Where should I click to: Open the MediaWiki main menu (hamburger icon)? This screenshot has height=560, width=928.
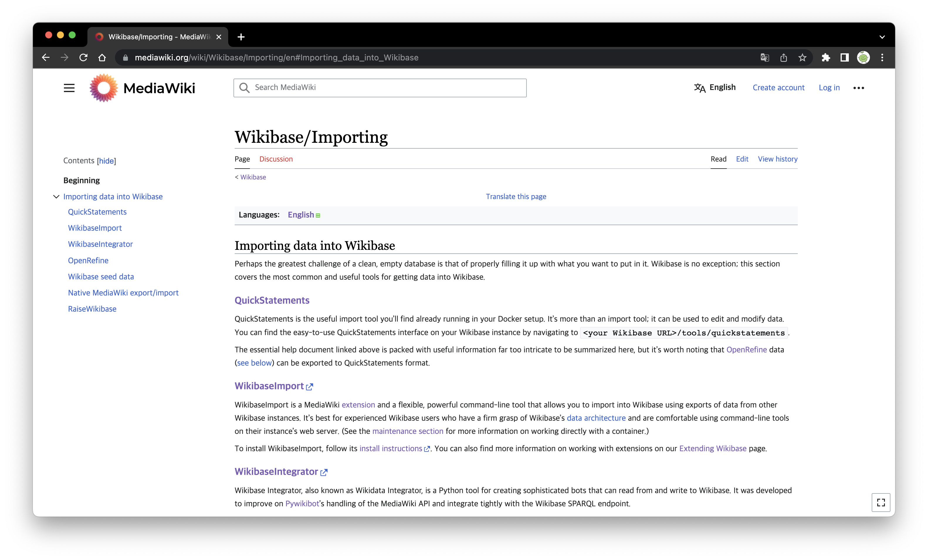69,88
